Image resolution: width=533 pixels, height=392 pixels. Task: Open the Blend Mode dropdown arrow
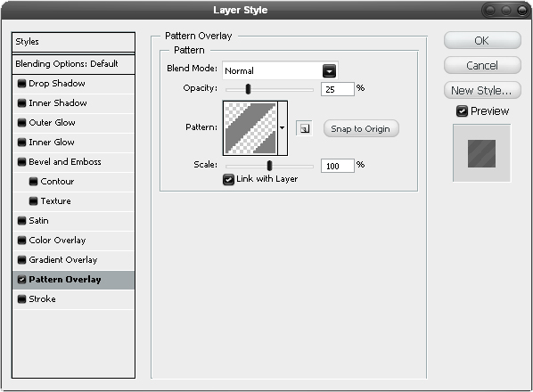[x=329, y=70]
